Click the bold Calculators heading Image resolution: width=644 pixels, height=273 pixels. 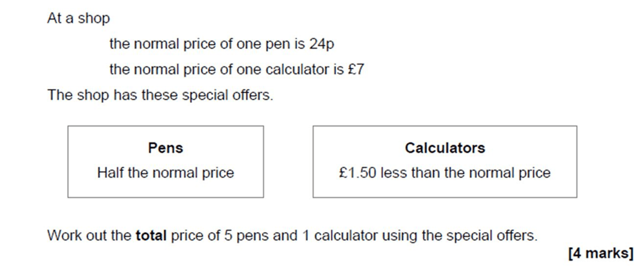point(445,148)
